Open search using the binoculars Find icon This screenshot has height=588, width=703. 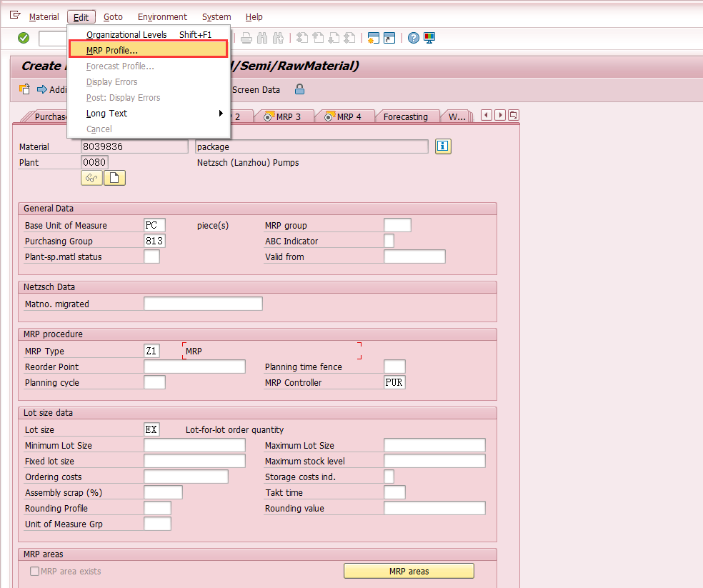click(262, 39)
